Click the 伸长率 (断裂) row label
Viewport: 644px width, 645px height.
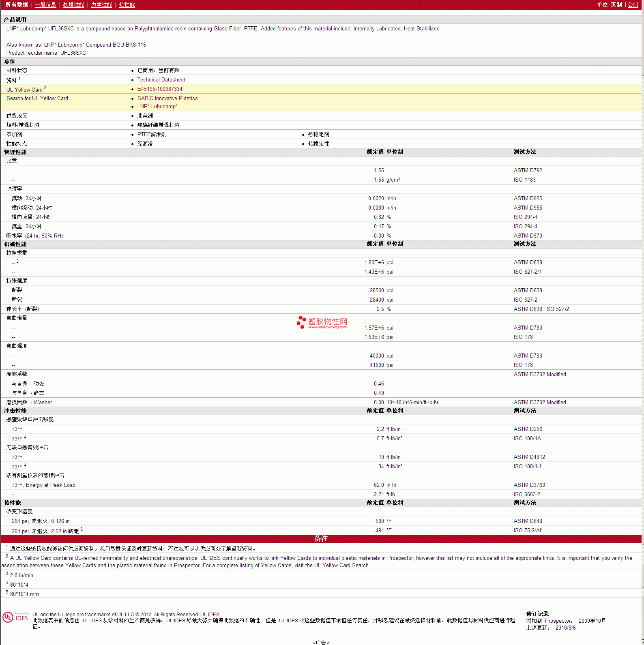(23, 309)
